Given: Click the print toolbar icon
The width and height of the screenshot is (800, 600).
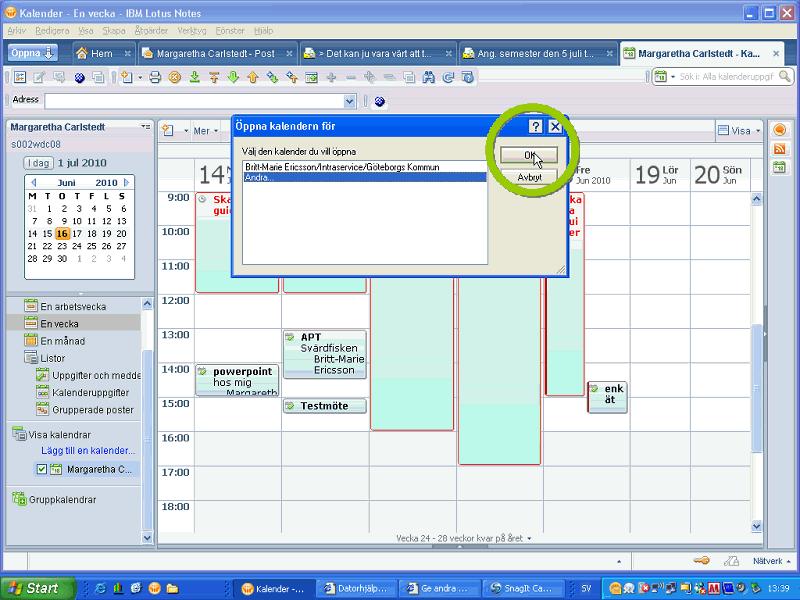Looking at the screenshot, I should (155, 78).
